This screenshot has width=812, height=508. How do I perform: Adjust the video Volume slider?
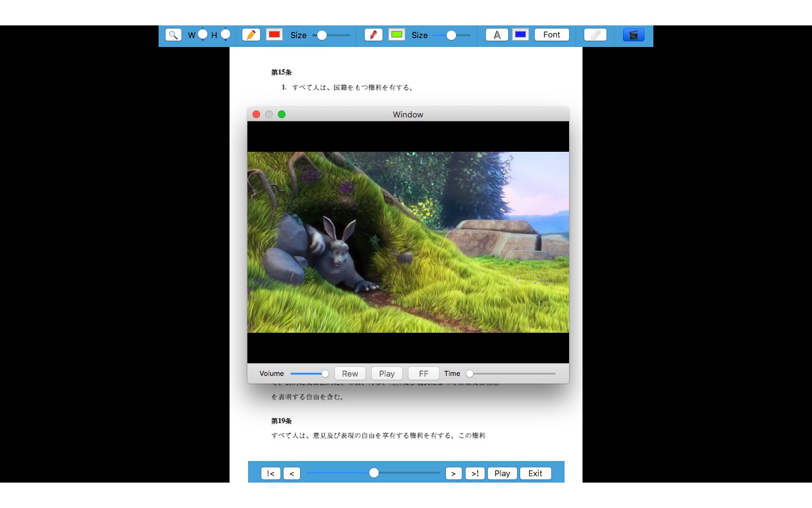(x=310, y=373)
